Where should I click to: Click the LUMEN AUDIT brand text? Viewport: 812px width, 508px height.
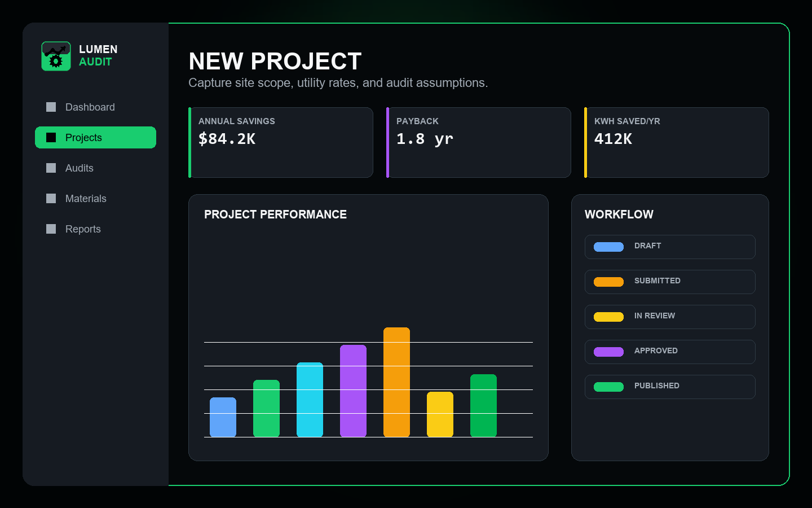click(x=98, y=56)
